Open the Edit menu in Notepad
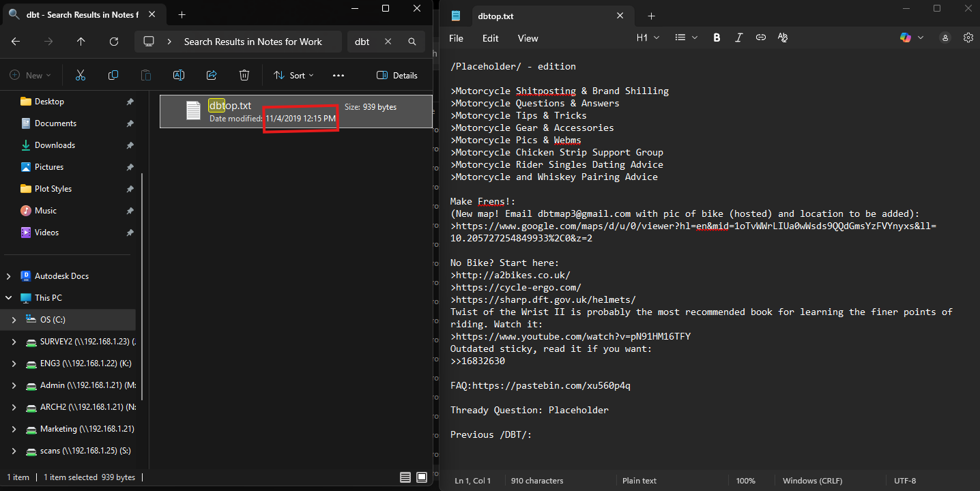Screen dimensions: 980x491 pos(490,38)
